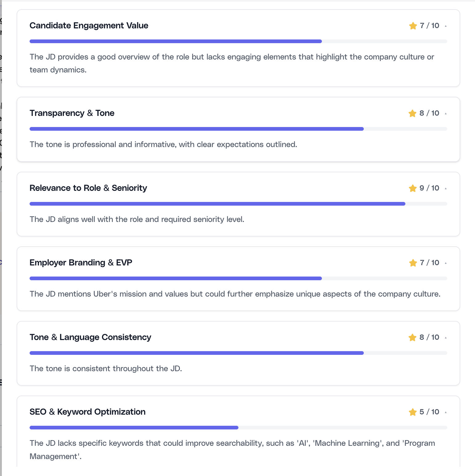Click the star icon on Transparency & Tone card
The image size is (475, 476).
pyautogui.click(x=413, y=113)
